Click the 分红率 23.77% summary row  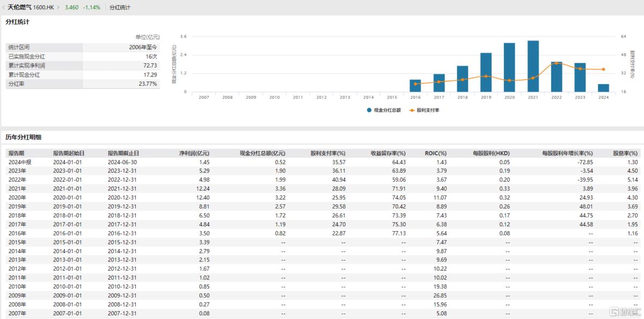(x=83, y=84)
